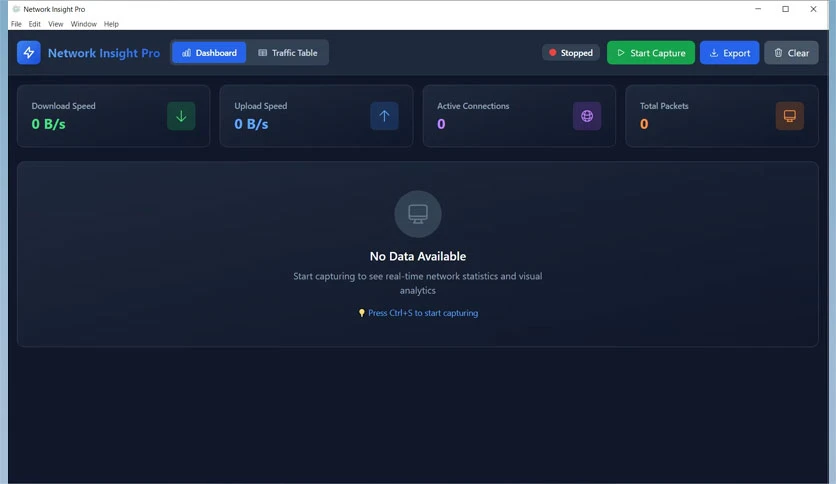Open the Edit menu
Screen dimensions: 836x484
coord(35,24)
